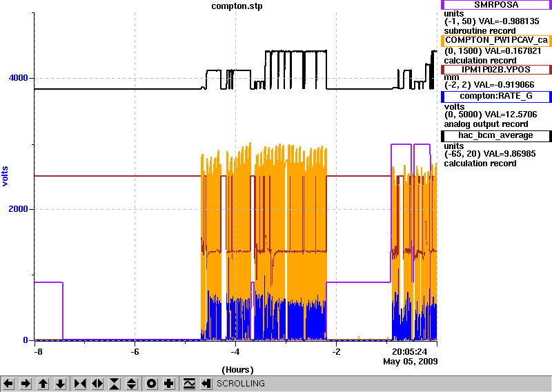Click the 2000 y-axis tick label
The height and width of the screenshot is (392, 552).
[19, 209]
